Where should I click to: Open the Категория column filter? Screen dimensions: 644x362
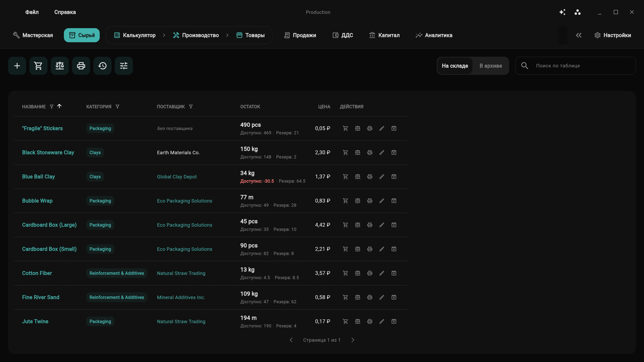(x=117, y=107)
